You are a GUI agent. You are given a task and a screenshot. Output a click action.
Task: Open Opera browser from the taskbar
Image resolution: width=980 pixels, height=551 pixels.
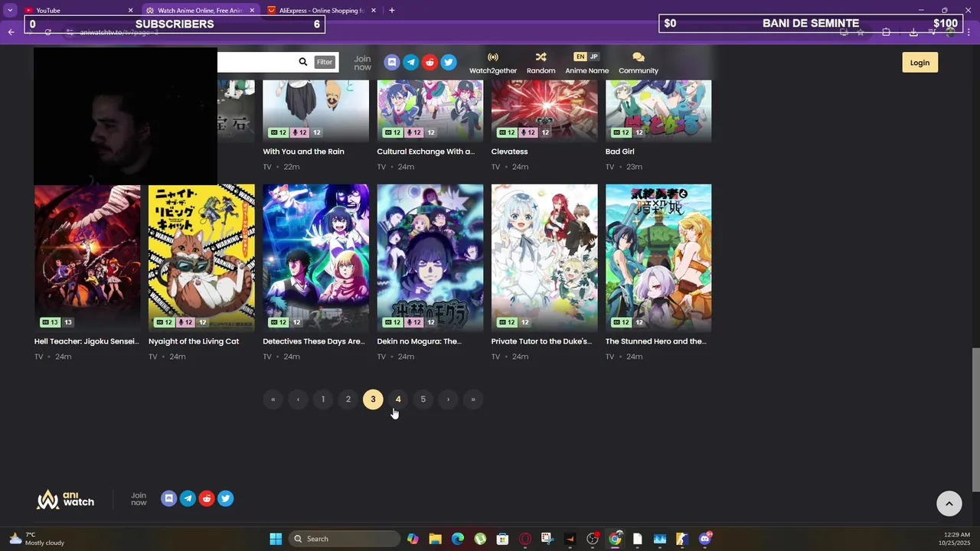pos(525,539)
